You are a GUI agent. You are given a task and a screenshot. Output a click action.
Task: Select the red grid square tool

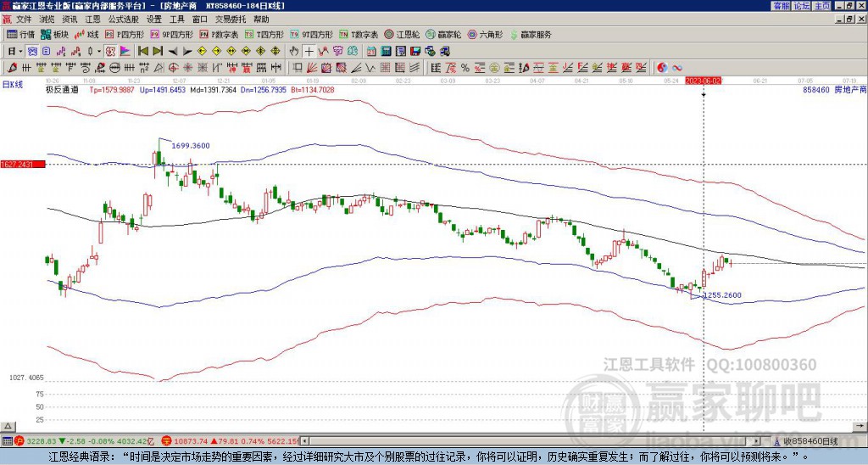(384, 68)
